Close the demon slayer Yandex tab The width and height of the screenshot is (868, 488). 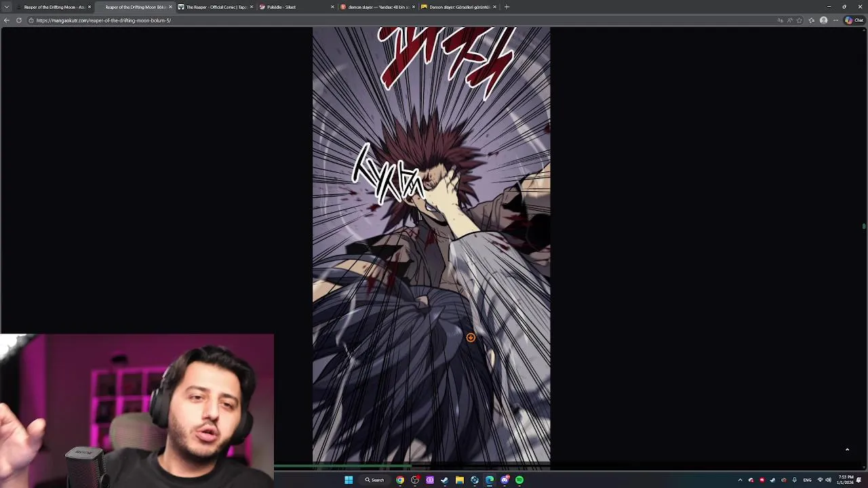(x=413, y=7)
